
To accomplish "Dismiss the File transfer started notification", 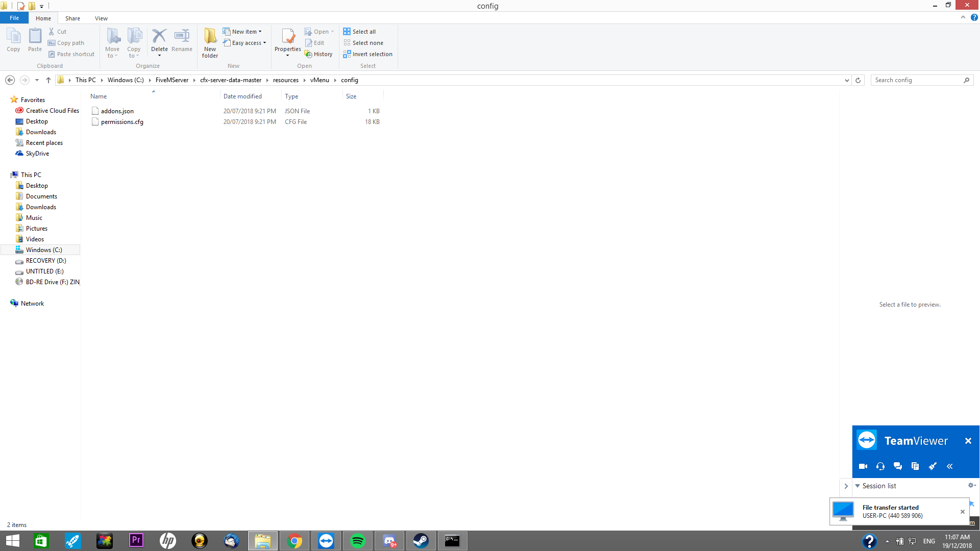I will click(963, 512).
